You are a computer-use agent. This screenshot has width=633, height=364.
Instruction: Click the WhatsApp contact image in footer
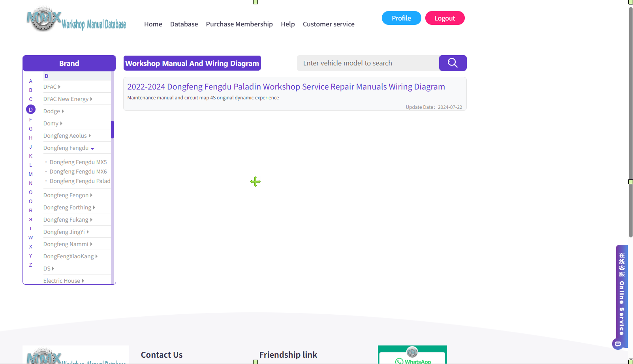412,355
